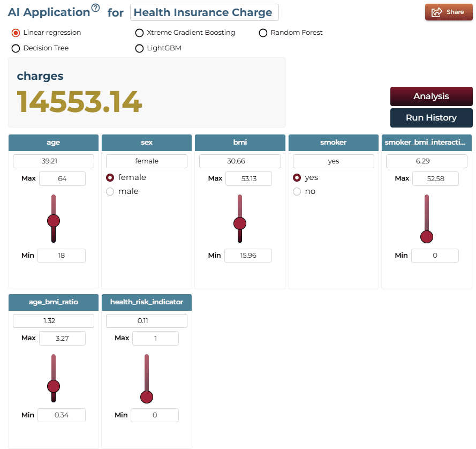
Task: Click the age value field showing 39.21
Action: point(54,161)
